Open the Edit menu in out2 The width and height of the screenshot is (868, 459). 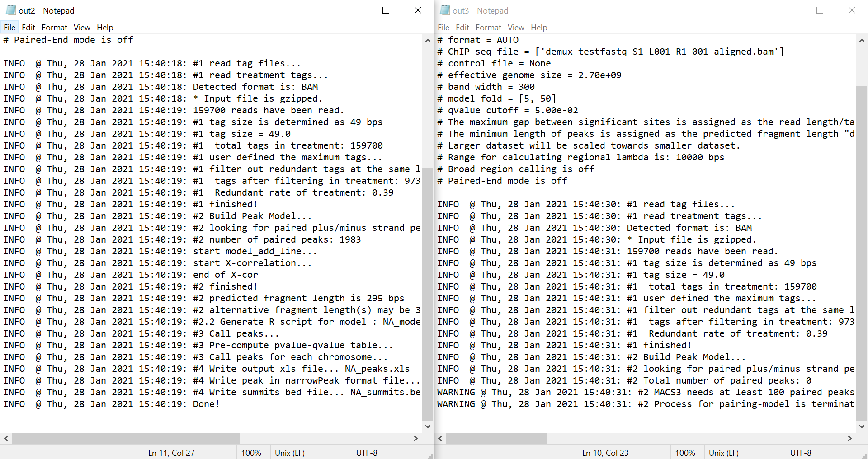[28, 28]
